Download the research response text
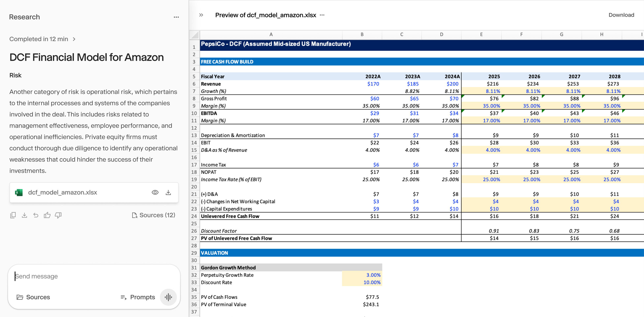Viewport: 644px width, 317px height. click(24, 215)
